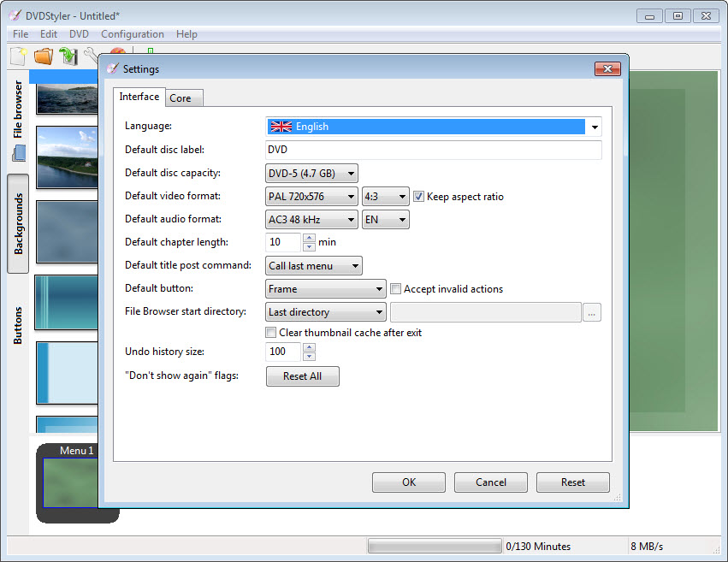Enable Clear thumbnail cache after exit

[270, 332]
